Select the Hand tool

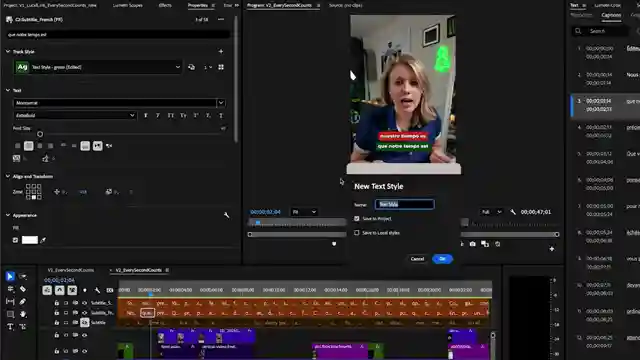(x=23, y=314)
